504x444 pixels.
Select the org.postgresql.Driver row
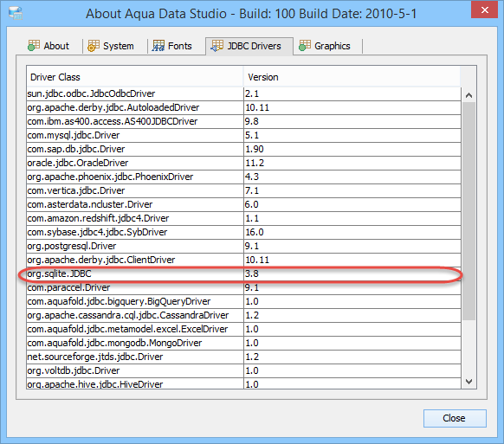tap(244, 246)
